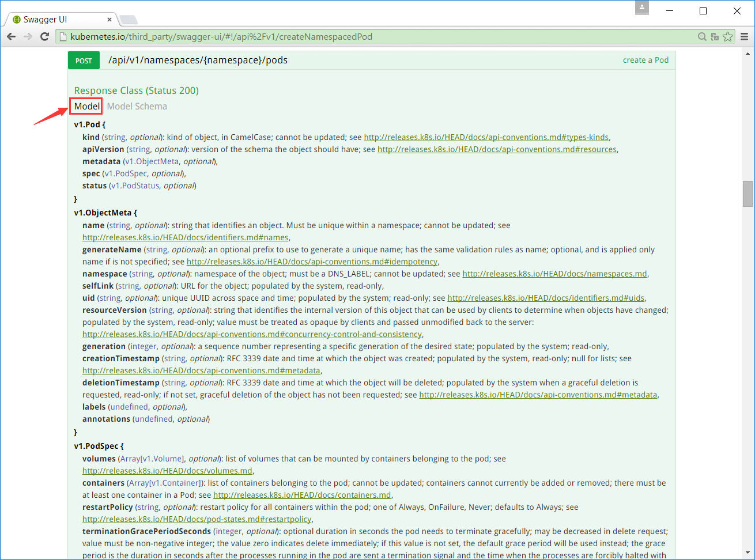755x560 pixels.
Task: Click the translate icon in address bar
Action: [715, 36]
